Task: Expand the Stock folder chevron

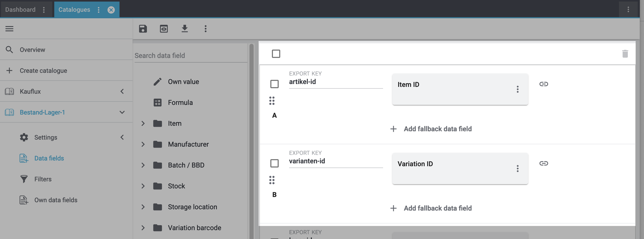Action: 143,186
